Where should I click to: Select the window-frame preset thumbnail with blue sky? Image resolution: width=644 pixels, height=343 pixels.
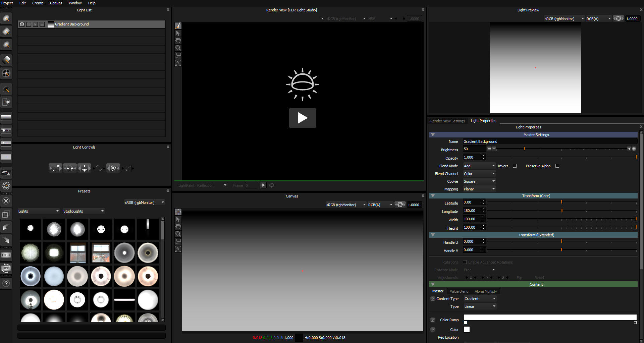tap(77, 253)
